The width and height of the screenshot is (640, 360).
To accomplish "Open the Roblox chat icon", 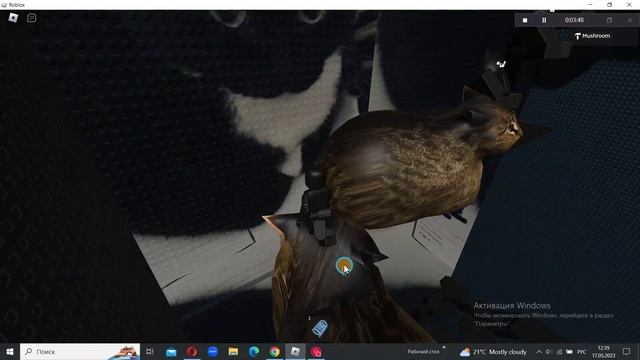I will 31,18.
